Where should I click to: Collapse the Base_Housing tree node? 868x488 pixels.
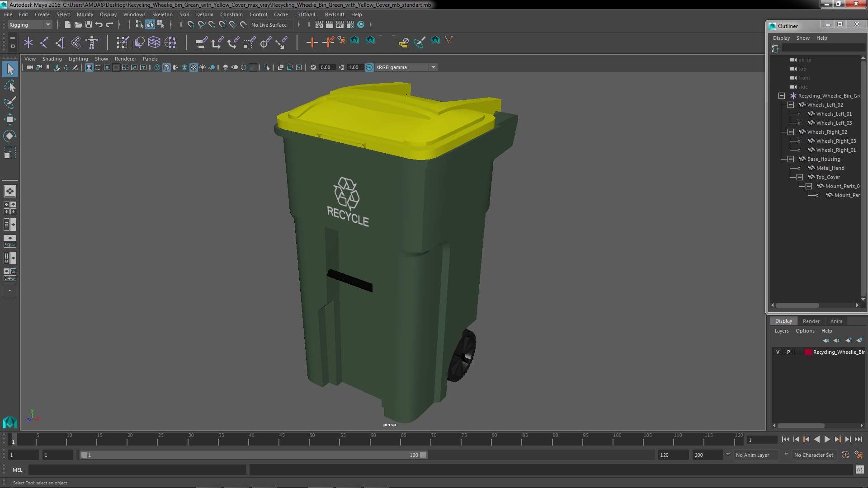(791, 159)
